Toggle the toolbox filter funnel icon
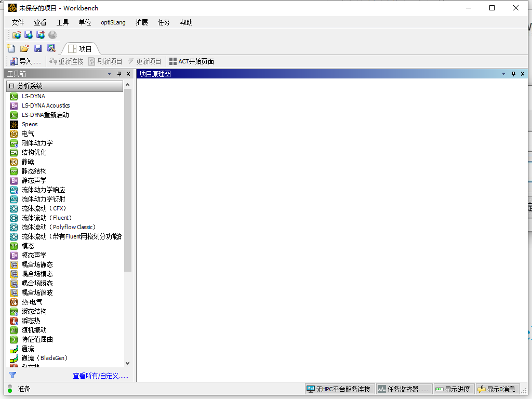 pos(11,375)
